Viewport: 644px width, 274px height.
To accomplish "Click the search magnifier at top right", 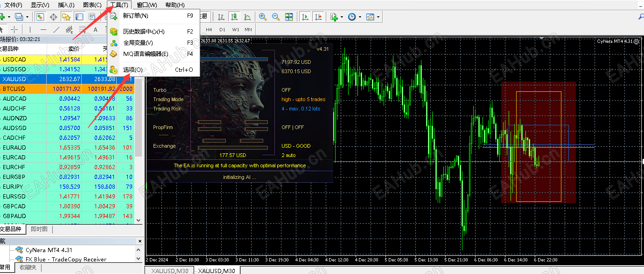I will tap(641, 17).
